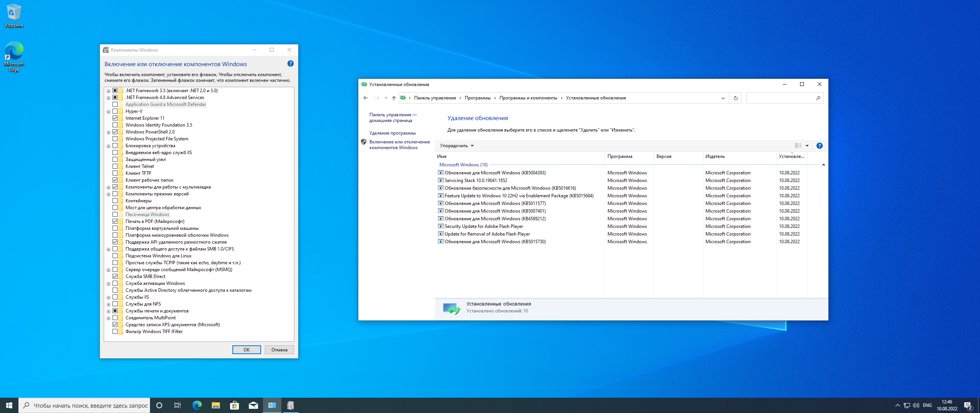Image resolution: width=980 pixels, height=413 pixels.
Task: Open Удаление программы link
Action: [x=392, y=133]
